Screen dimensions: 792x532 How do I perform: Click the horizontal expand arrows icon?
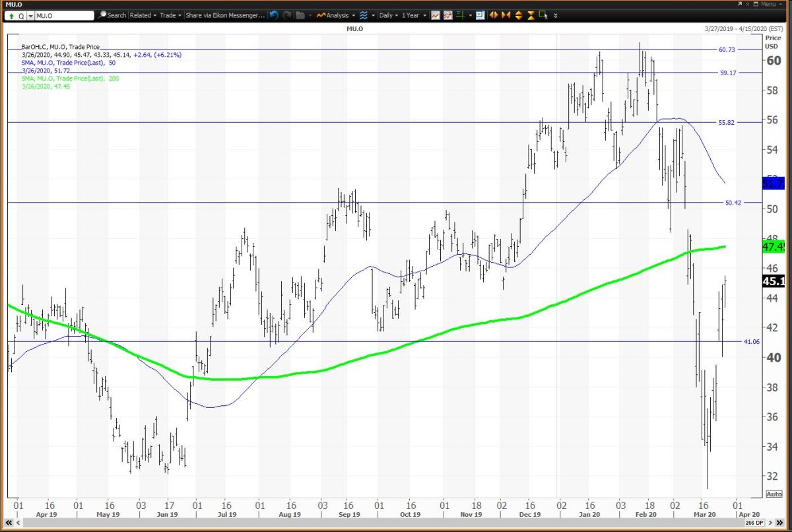pyautogui.click(x=492, y=15)
